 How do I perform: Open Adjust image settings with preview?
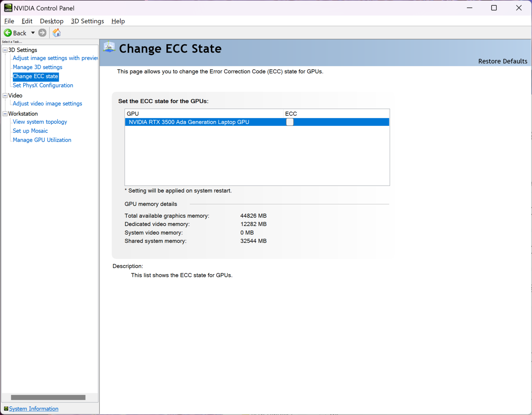55,58
